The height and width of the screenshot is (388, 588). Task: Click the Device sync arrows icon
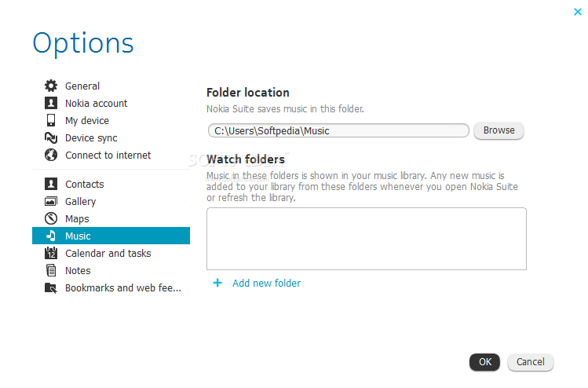pos(51,137)
